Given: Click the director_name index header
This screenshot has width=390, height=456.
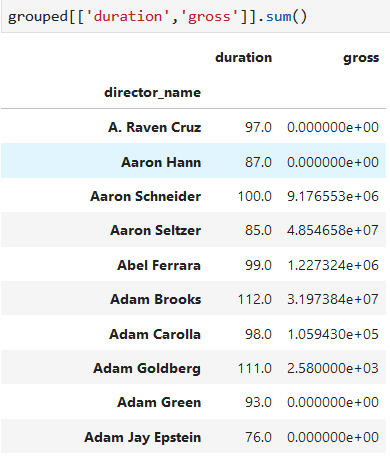Looking at the screenshot, I should (152, 92).
